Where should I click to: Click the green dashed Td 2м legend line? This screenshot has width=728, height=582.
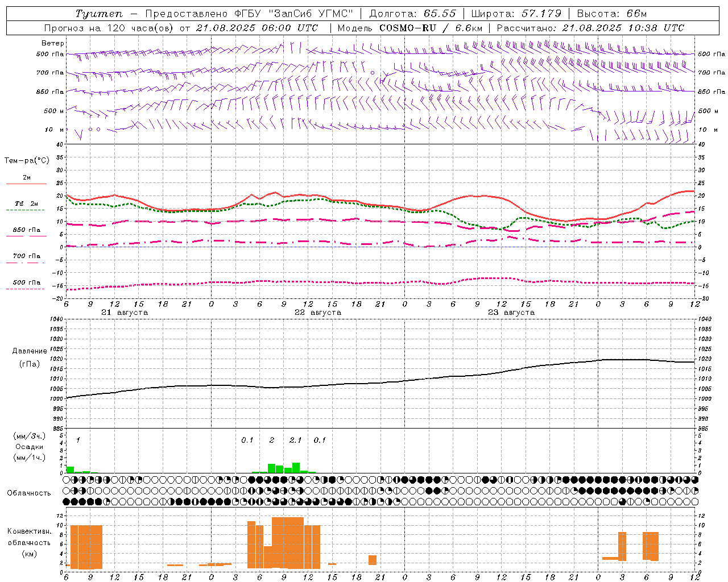click(x=25, y=210)
